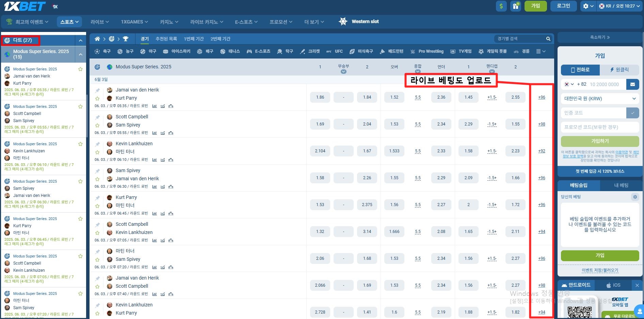Screen dimensions: 644x319
Task: Select the 원클릭 one-click registration tab
Action: (619, 70)
